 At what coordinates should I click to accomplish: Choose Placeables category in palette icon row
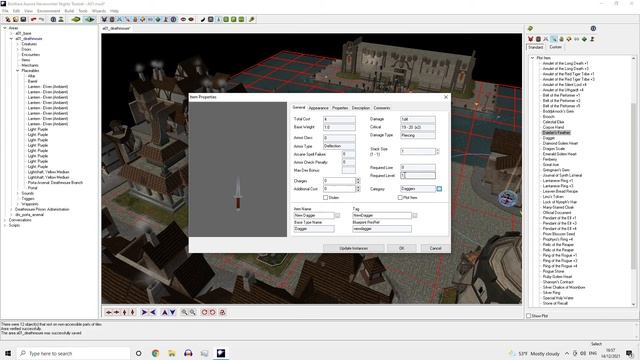569,39
